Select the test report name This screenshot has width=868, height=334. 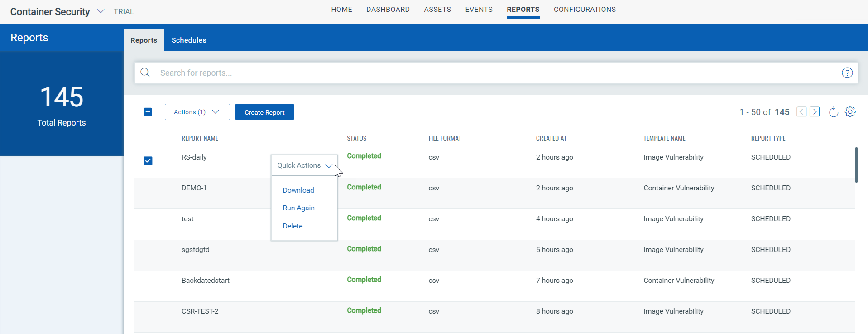(x=187, y=219)
